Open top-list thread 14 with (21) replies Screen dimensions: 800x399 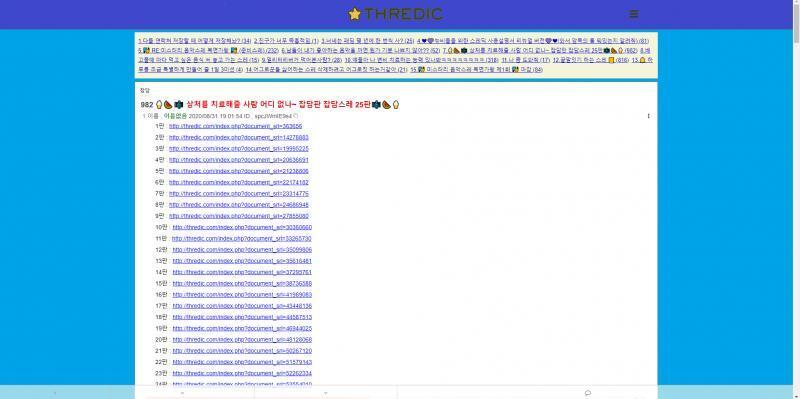pyautogui.click(x=327, y=69)
